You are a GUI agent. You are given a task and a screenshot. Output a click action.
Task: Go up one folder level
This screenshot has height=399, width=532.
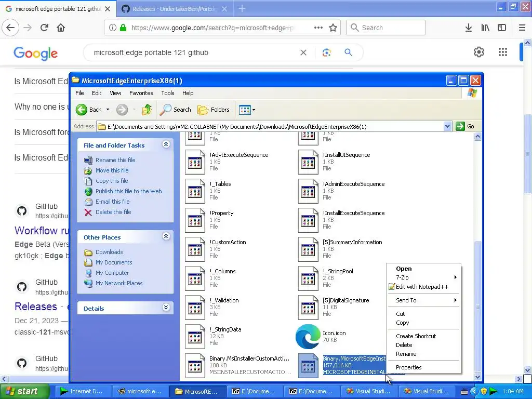[147, 110]
